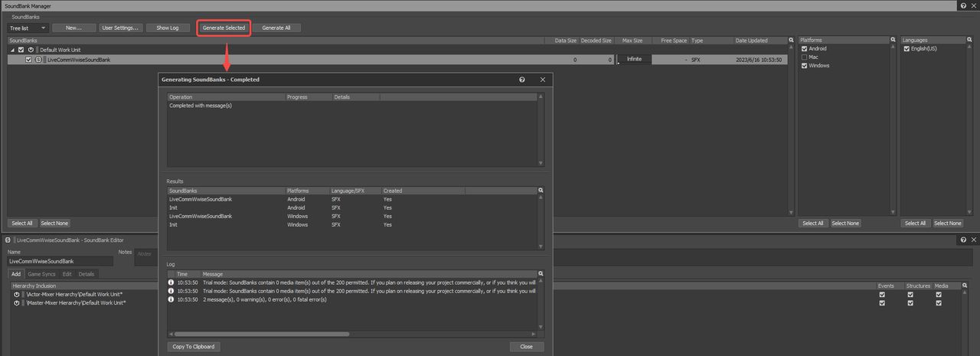Switch to the Details tab
The image size is (980, 356).
click(x=87, y=273)
